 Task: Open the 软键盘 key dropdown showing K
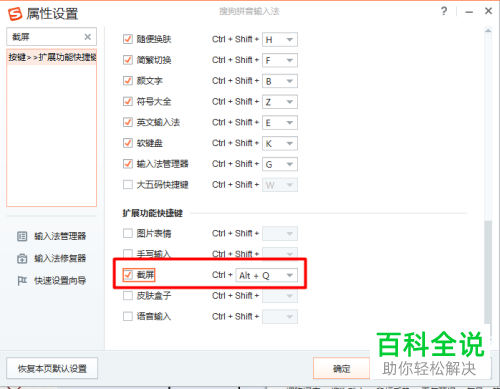pyautogui.click(x=280, y=143)
